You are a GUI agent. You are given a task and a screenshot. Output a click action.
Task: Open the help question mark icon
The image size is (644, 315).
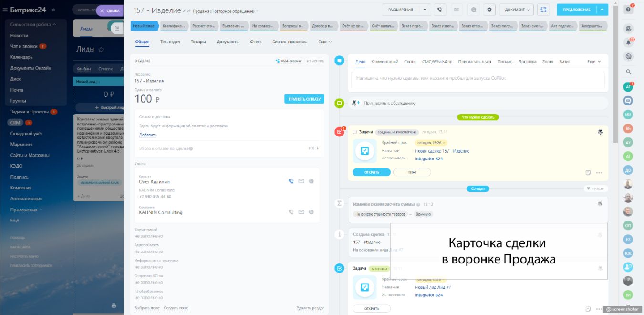click(x=628, y=10)
